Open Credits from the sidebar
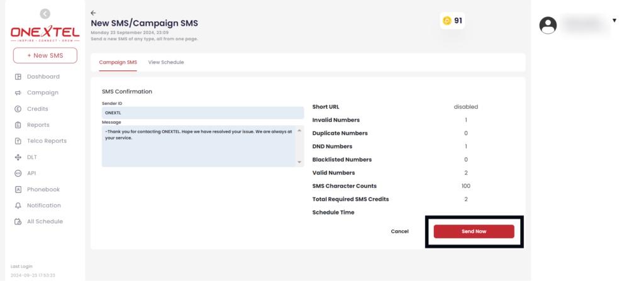Image resolution: width=644 pixels, height=281 pixels. (37, 109)
